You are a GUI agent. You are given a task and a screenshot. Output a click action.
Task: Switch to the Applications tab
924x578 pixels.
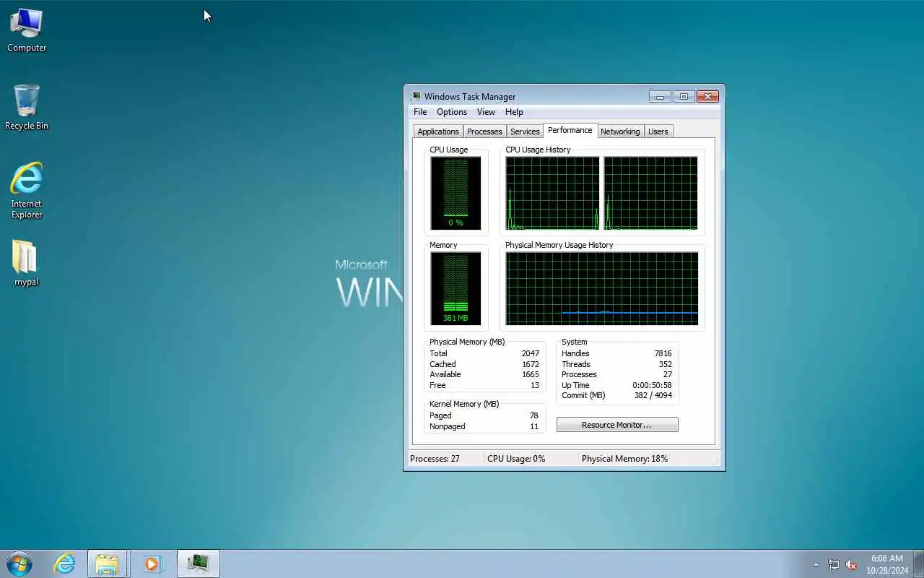[x=438, y=131]
